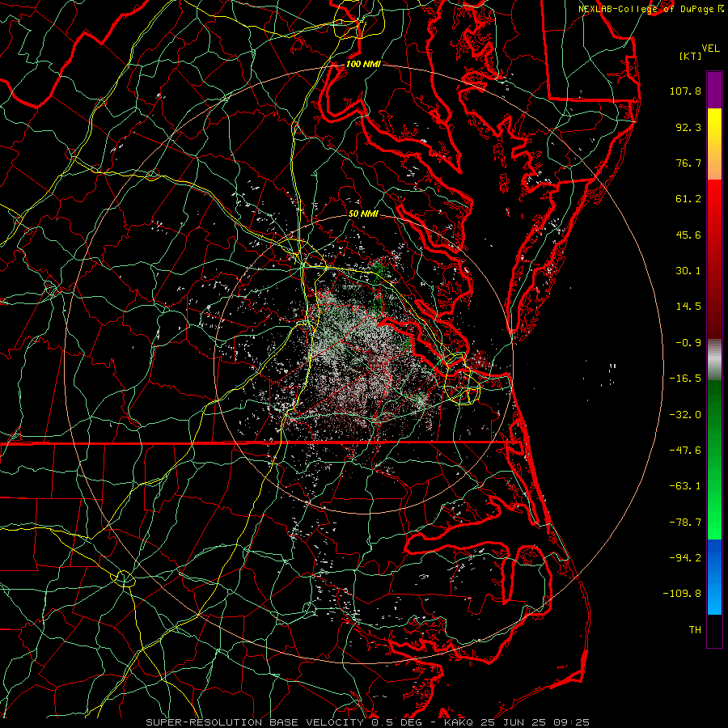728x728 pixels.
Task: Click the 107.8 velocity legend value
Action: tap(685, 91)
